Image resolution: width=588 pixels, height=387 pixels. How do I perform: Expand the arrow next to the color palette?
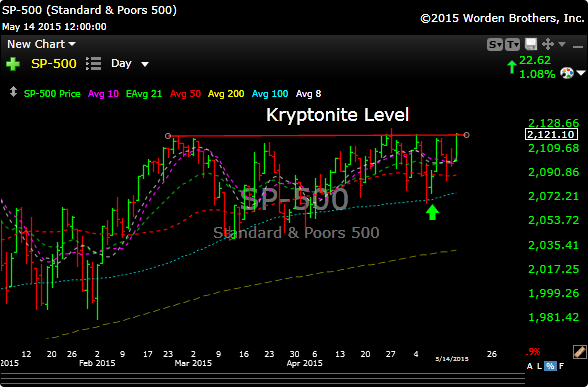580,73
